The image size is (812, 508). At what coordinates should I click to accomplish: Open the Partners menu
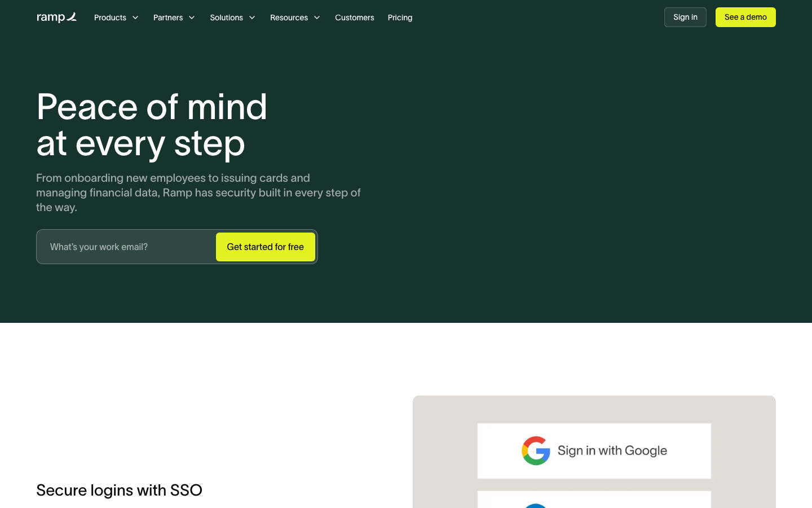pyautogui.click(x=174, y=17)
